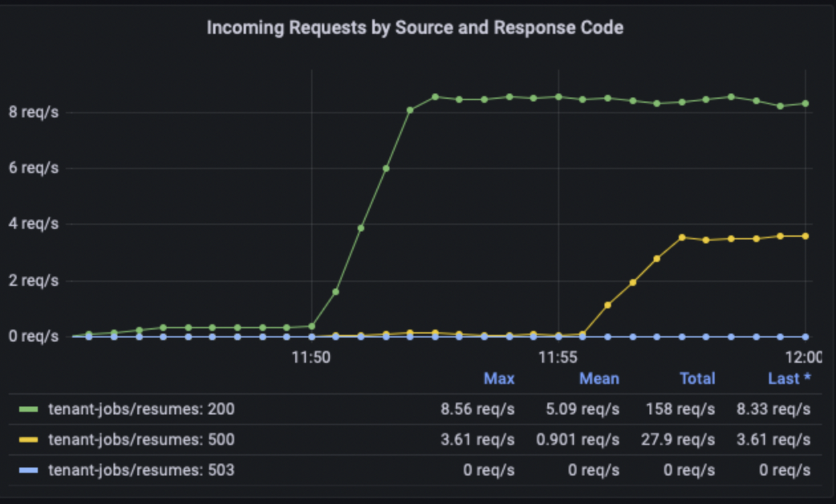Click the last yellow data point at 12:00
Screen dimensions: 836x504
tap(805, 236)
